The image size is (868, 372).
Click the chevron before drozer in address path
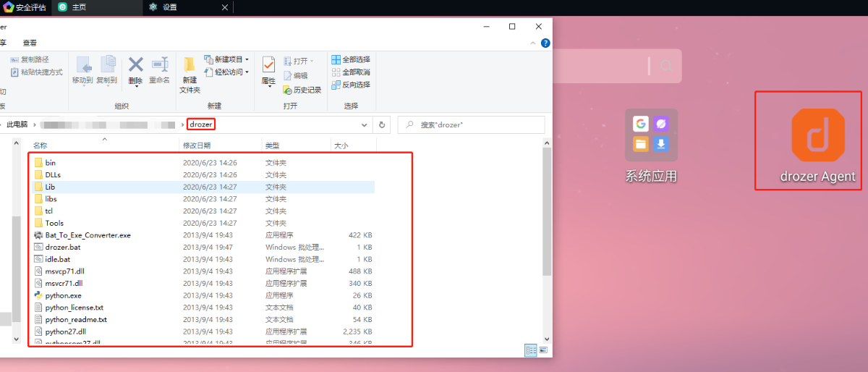point(182,124)
